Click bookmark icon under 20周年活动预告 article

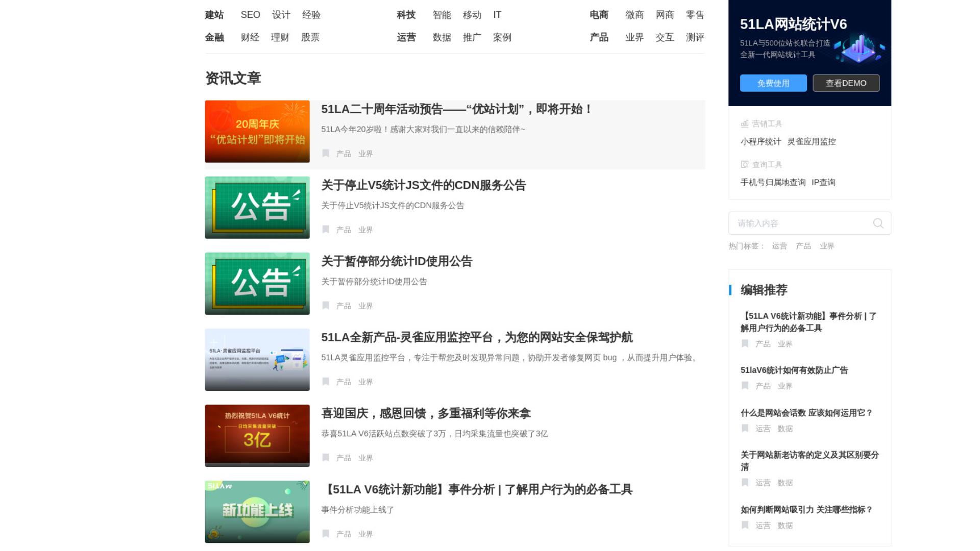[326, 154]
